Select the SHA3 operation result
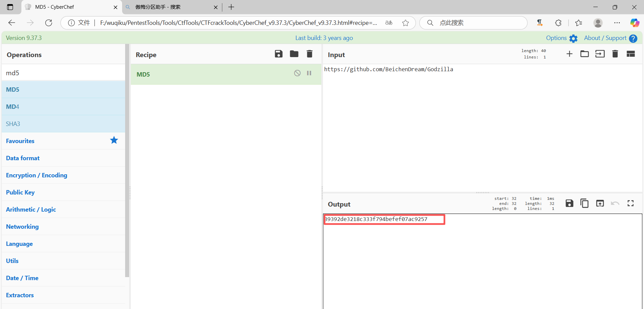 coord(63,124)
